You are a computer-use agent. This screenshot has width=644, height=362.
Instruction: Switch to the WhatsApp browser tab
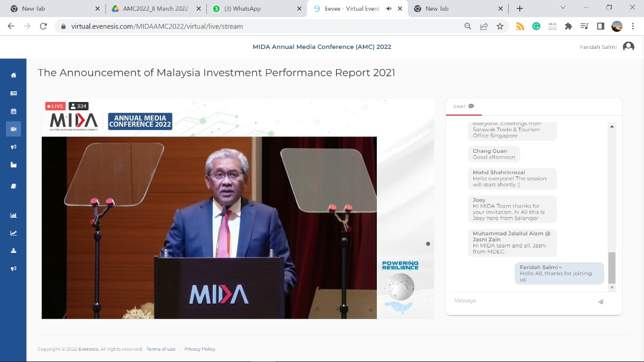point(256,8)
